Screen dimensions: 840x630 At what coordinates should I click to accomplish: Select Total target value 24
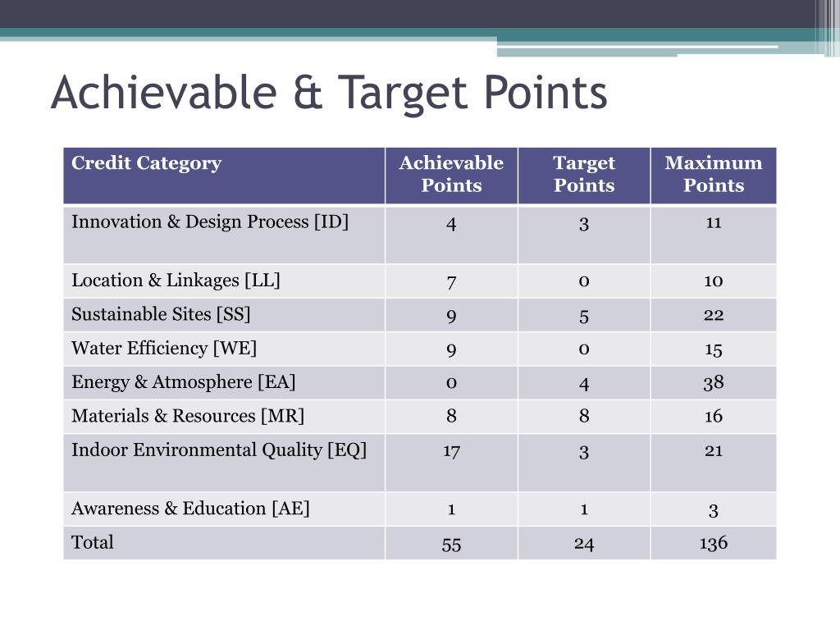click(584, 545)
